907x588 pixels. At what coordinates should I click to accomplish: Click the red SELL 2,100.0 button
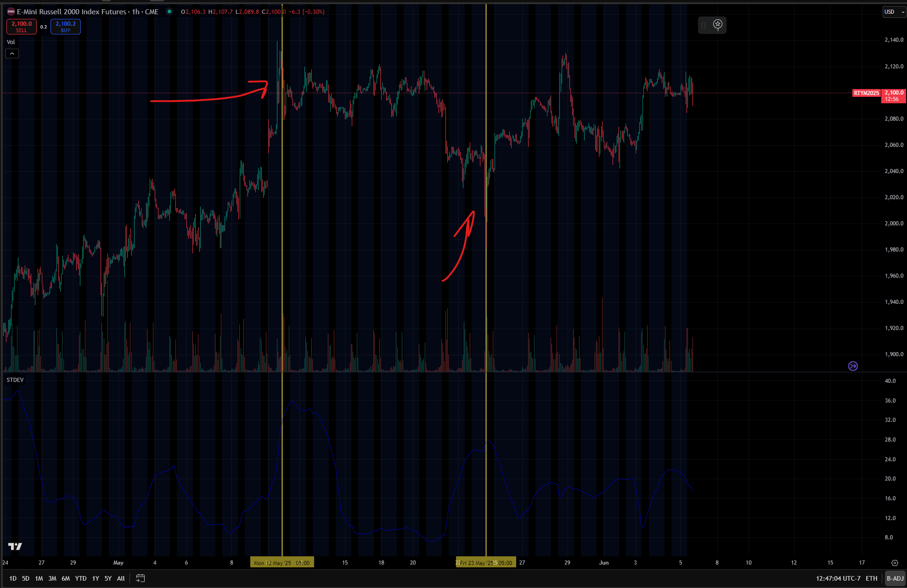point(22,27)
